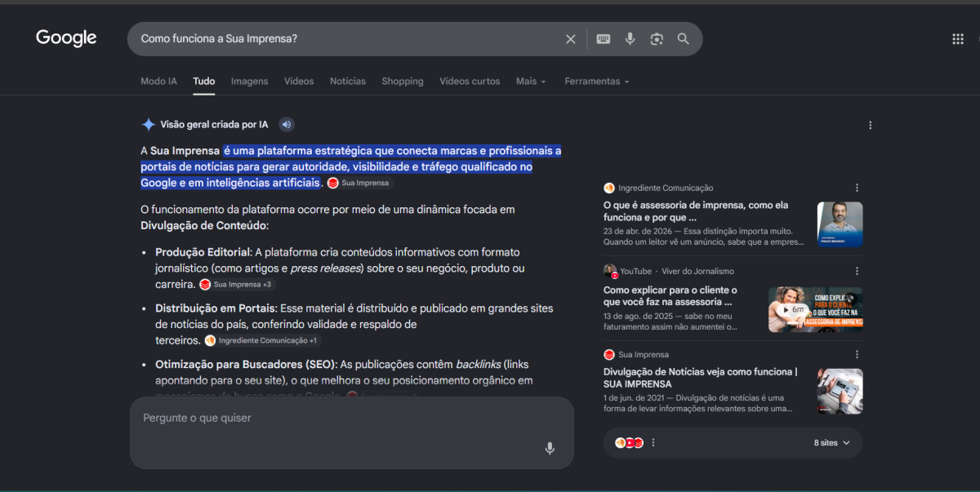Search by image with Google Lens
Image resolution: width=980 pixels, height=492 pixels.
point(657,39)
